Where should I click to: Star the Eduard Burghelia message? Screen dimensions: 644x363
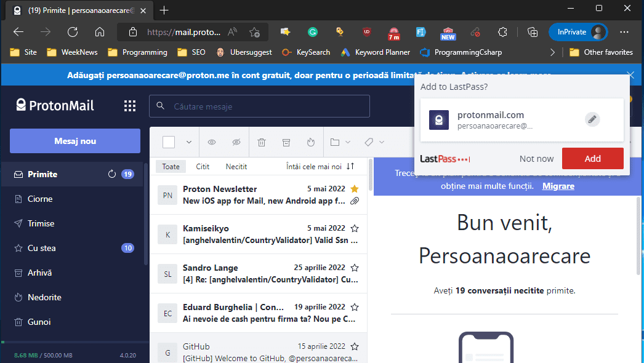pos(355,307)
